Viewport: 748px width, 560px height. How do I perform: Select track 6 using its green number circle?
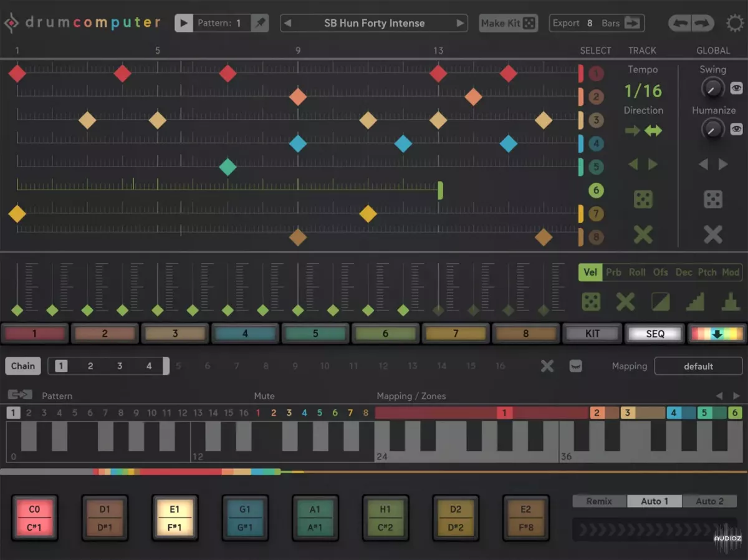point(597,191)
